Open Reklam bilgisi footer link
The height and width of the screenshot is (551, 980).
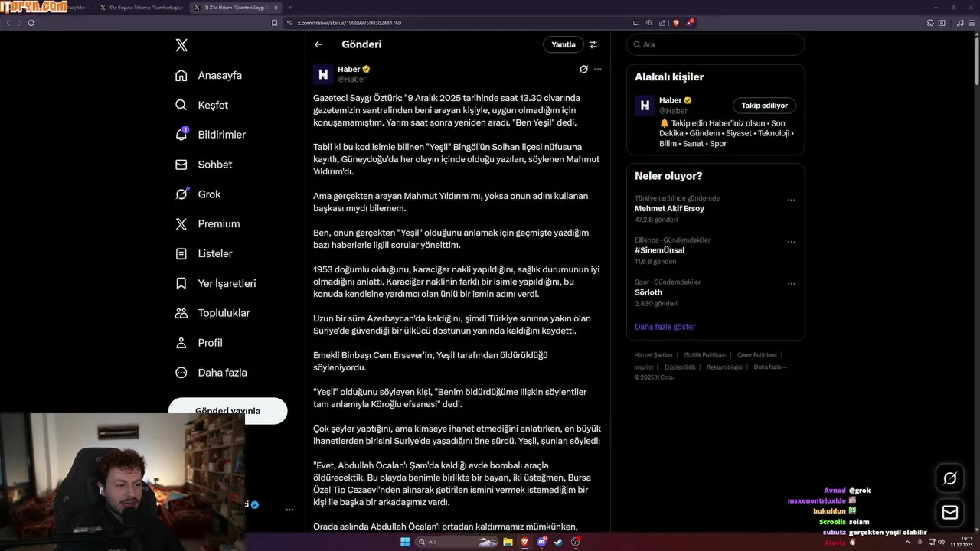[724, 367]
